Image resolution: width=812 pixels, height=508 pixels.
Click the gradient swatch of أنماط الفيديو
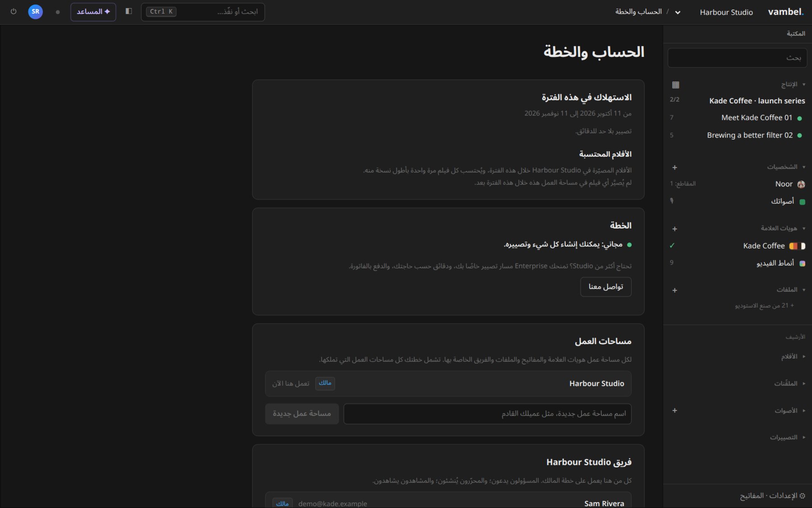pos(802,263)
